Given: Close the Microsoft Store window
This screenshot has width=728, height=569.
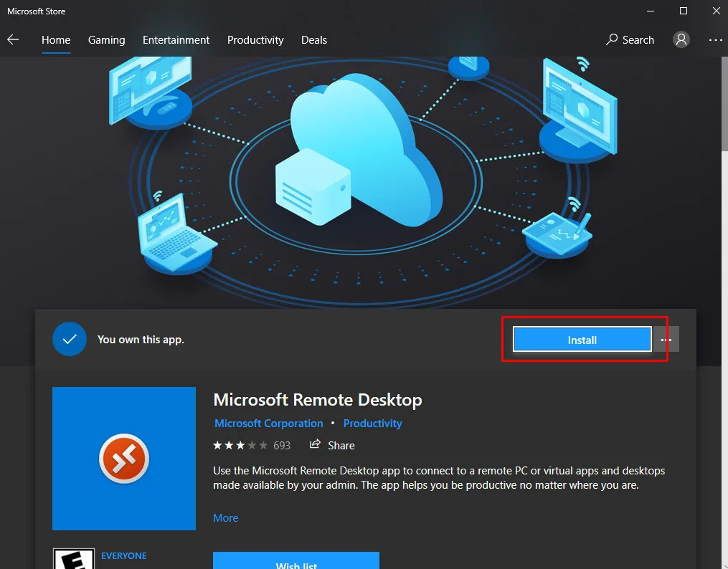Looking at the screenshot, I should [717, 11].
